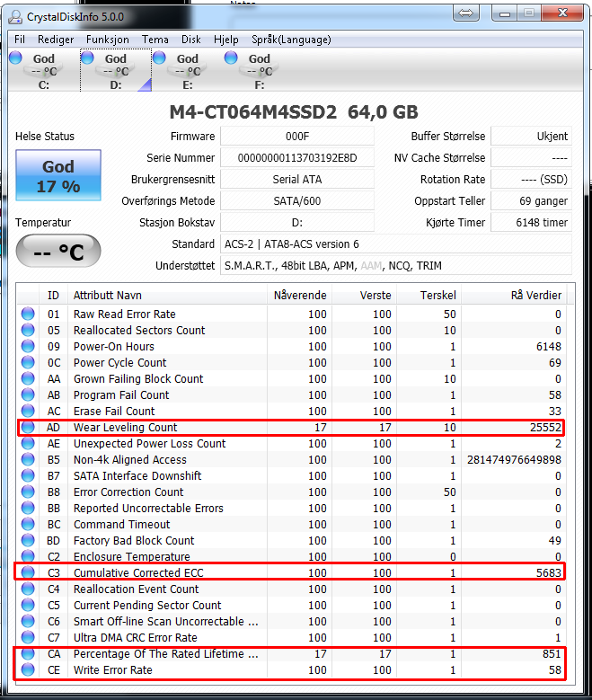This screenshot has height=700, width=592.
Task: Click the Kjørte Timer value 6148 timer
Action: (x=531, y=222)
